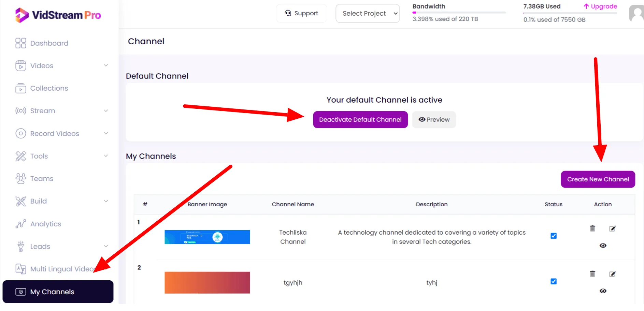Click the trash icon for tgyhjh channel

(592, 274)
